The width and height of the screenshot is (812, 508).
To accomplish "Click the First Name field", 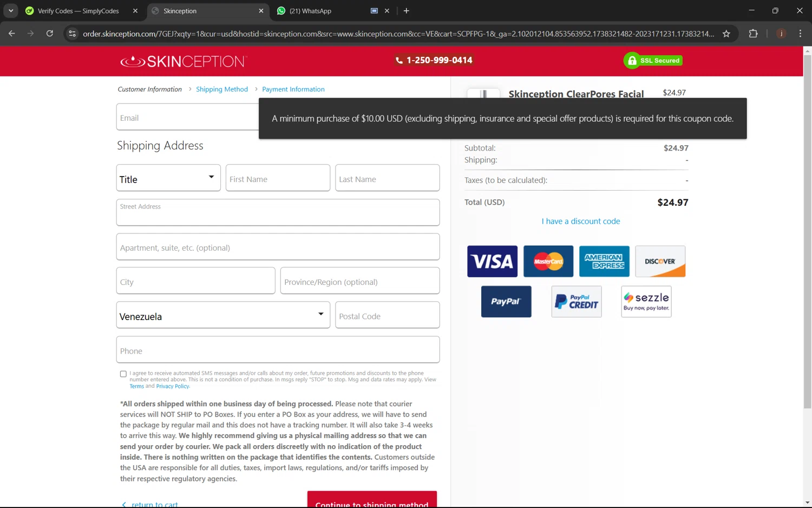I will [278, 178].
